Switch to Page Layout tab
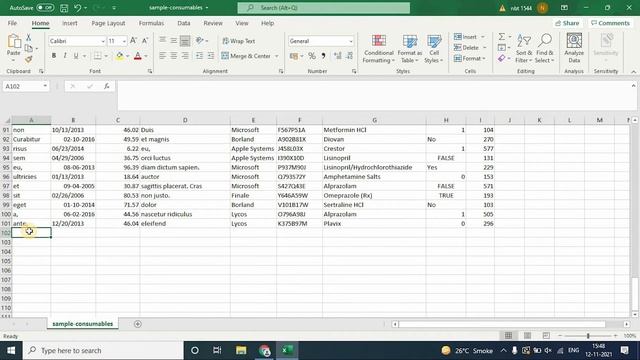Image resolution: width=640 pixels, height=360 pixels. 108,23
